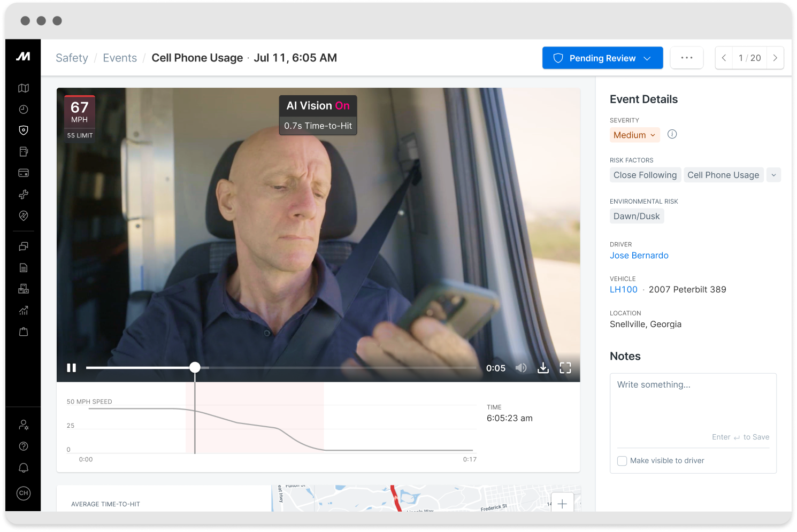Open the messages chat icon in sidebar

[24, 246]
